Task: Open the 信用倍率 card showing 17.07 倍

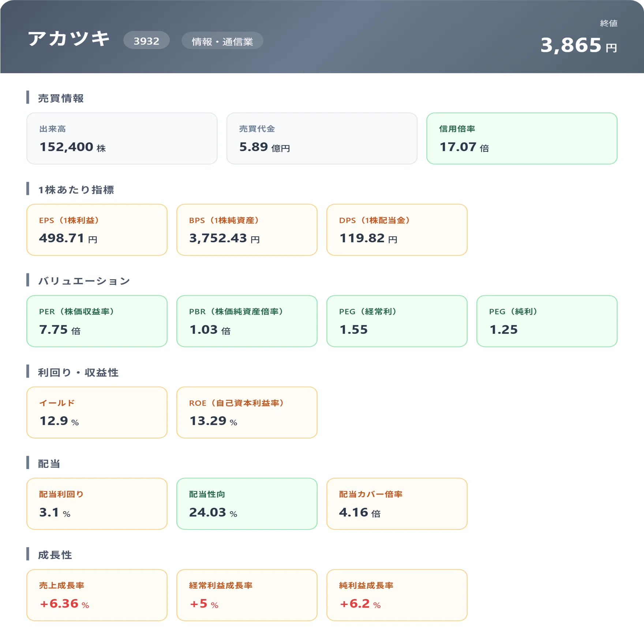Action: click(x=522, y=138)
